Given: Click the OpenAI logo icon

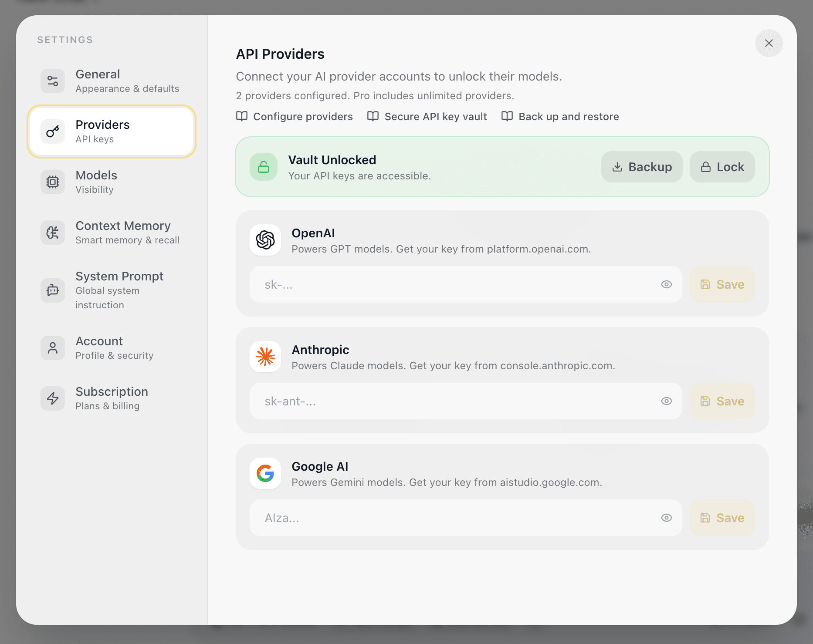Looking at the screenshot, I should pos(265,240).
